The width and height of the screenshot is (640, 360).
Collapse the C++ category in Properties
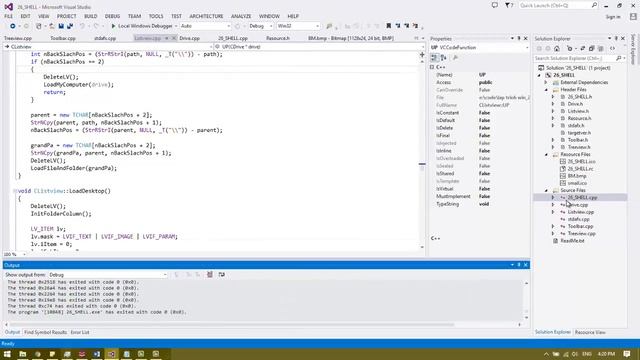coord(432,67)
